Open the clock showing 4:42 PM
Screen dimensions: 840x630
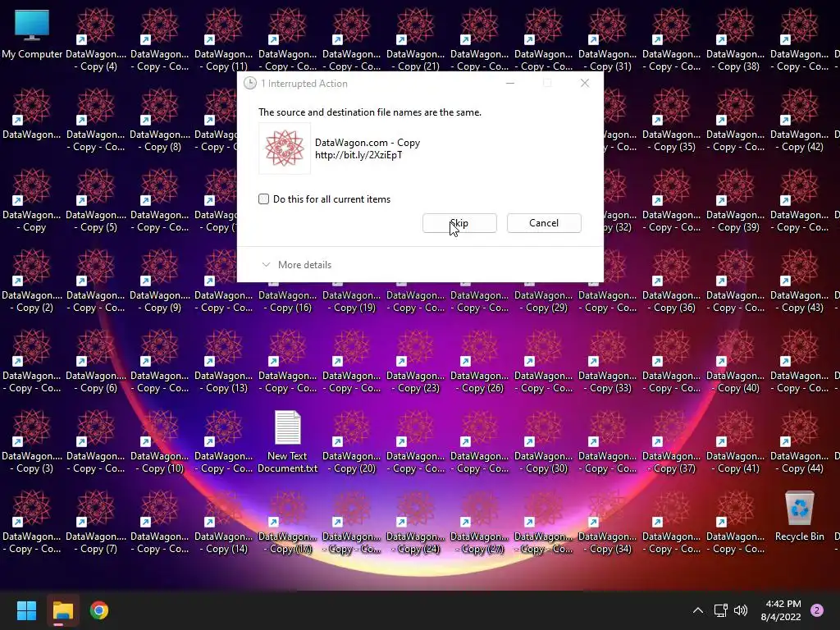781,610
